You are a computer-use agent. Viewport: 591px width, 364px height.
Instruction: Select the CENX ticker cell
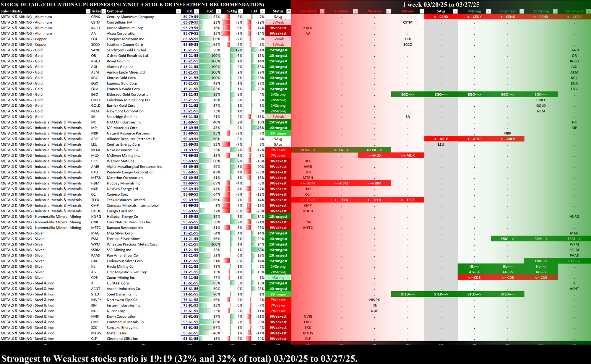point(95,17)
